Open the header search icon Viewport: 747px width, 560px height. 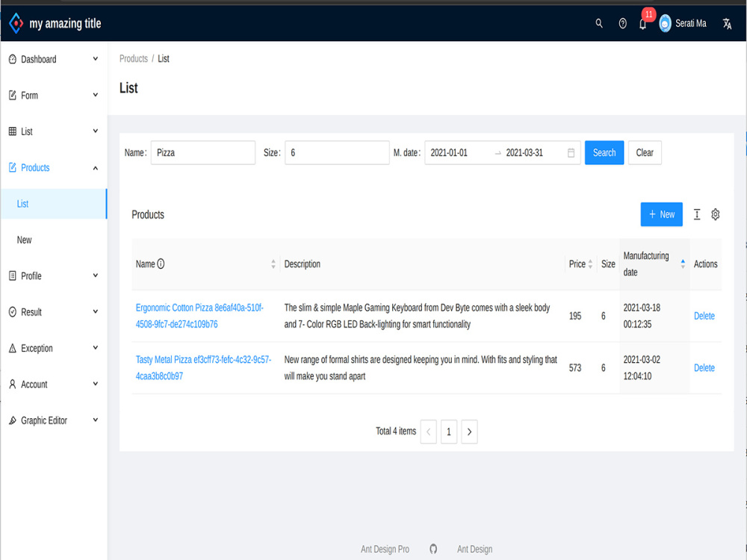pos(599,23)
